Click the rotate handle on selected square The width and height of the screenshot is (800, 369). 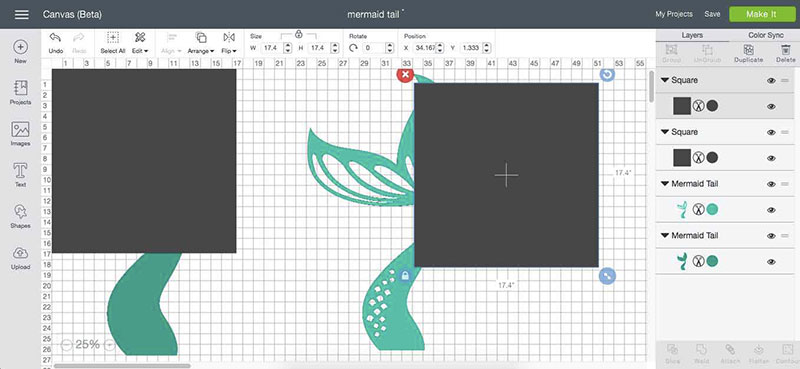point(607,75)
